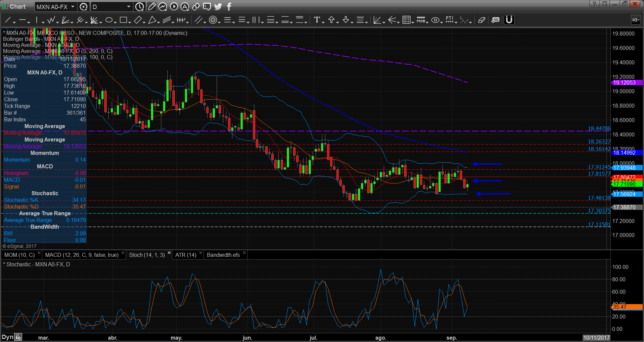
Task: Toggle magnet snap mode
Action: (509, 20)
